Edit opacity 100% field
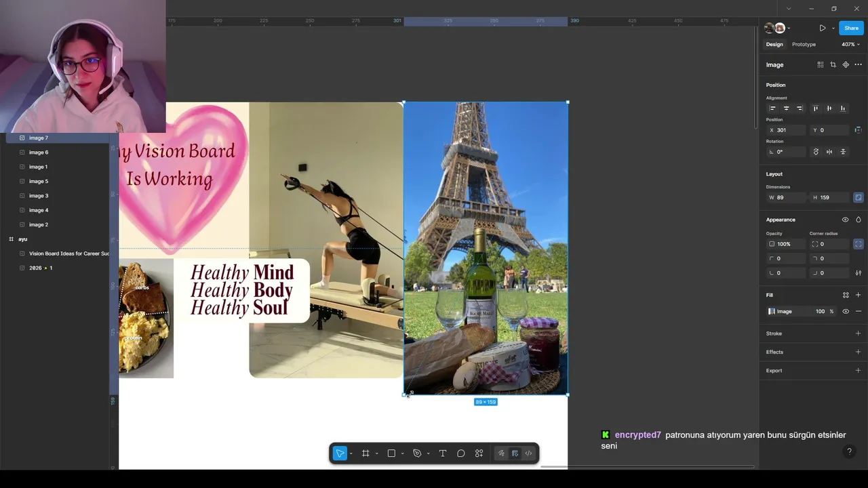The height and width of the screenshot is (488, 868). pos(787,244)
